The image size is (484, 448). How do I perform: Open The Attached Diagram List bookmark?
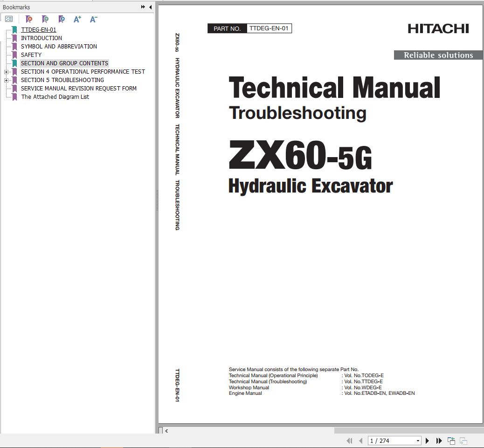[55, 96]
